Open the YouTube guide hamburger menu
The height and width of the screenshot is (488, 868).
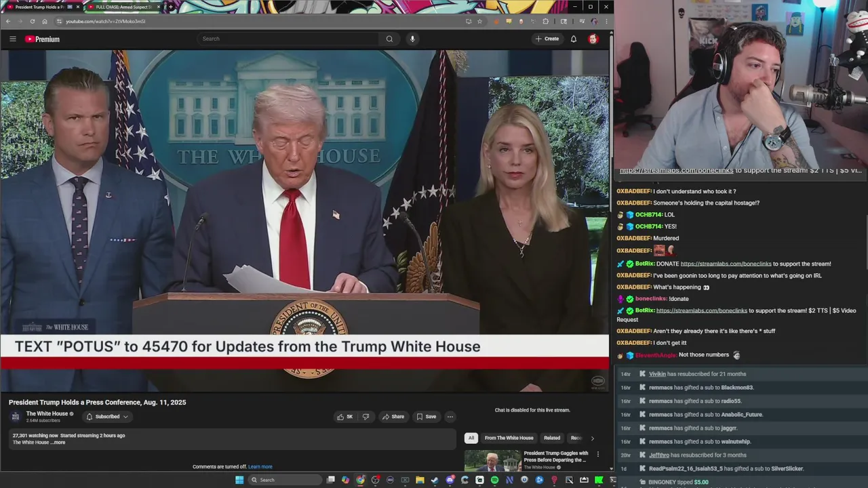click(x=12, y=39)
